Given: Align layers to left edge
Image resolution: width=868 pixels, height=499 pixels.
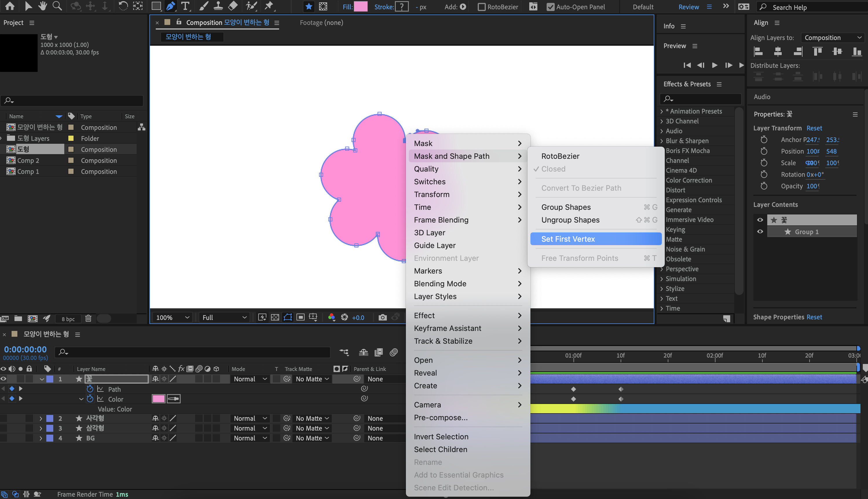Looking at the screenshot, I should [x=758, y=51].
